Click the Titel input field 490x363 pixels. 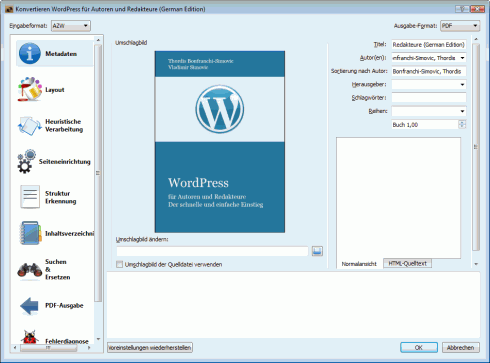click(x=429, y=45)
